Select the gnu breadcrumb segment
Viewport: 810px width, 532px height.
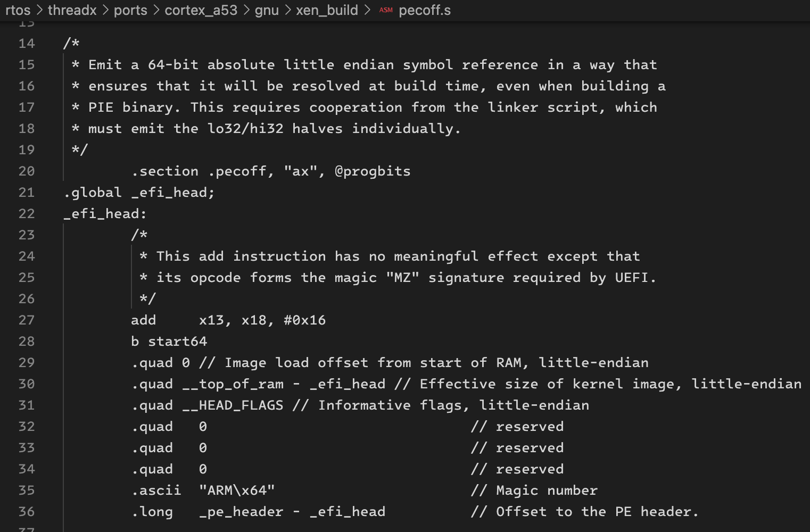tap(267, 10)
